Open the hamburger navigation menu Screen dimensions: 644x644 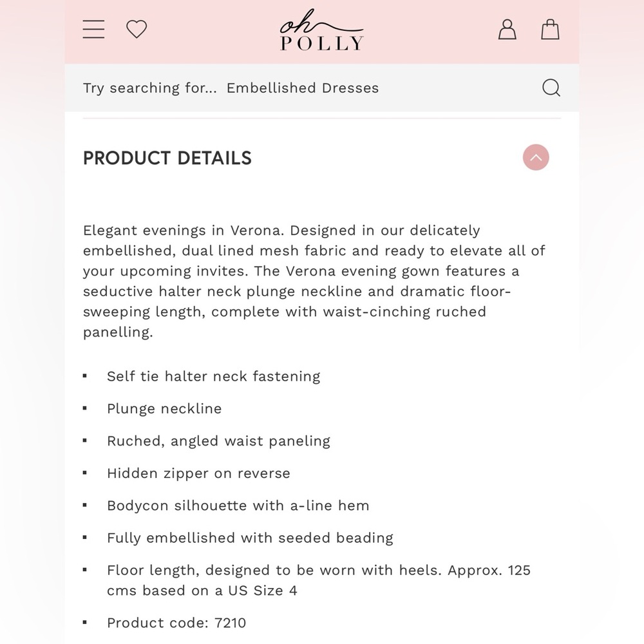tap(93, 29)
